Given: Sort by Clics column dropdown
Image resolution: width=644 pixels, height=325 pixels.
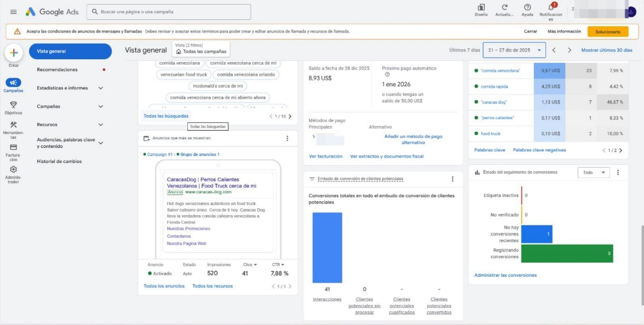Looking at the screenshot, I should (x=250, y=265).
